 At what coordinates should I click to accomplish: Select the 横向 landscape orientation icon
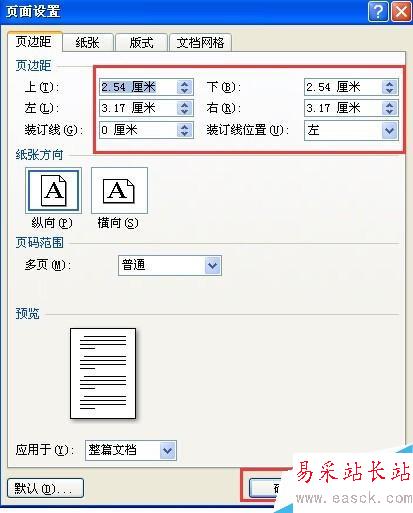[x=119, y=191]
